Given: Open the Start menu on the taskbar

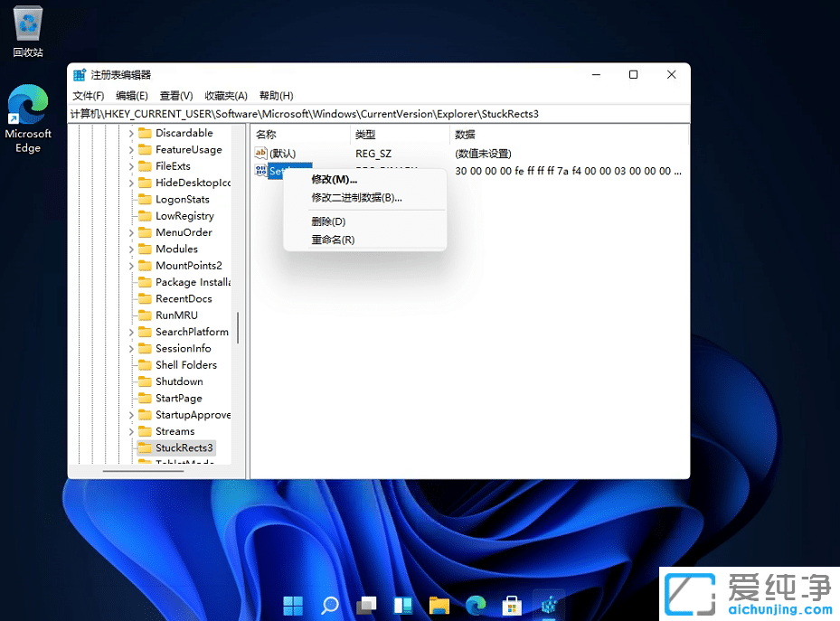Looking at the screenshot, I should pyautogui.click(x=292, y=605).
